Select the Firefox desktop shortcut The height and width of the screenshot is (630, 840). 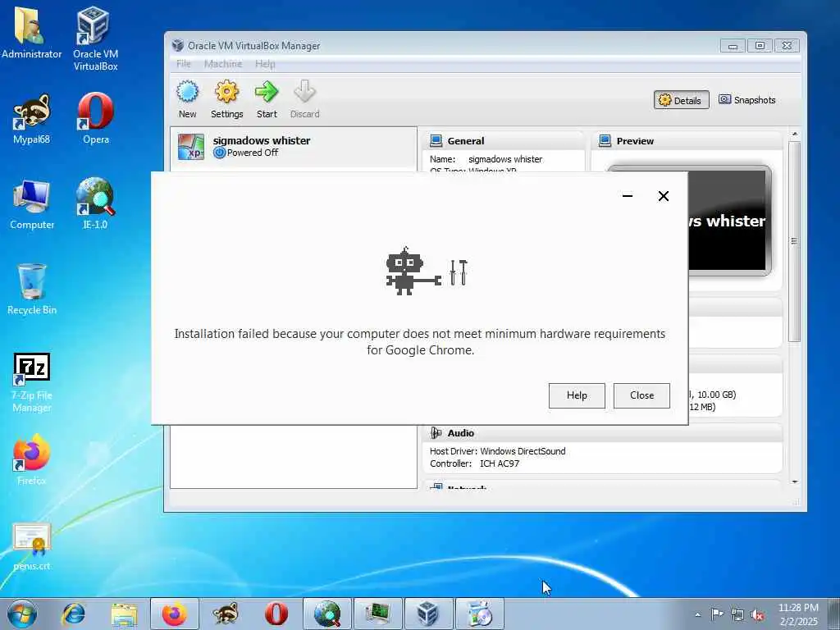click(x=31, y=459)
